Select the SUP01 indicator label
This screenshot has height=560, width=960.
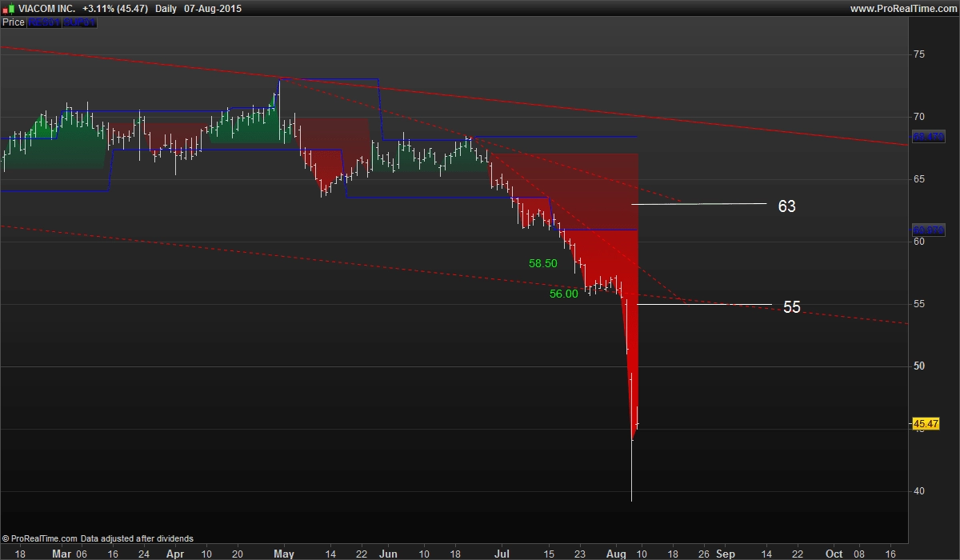[79, 22]
